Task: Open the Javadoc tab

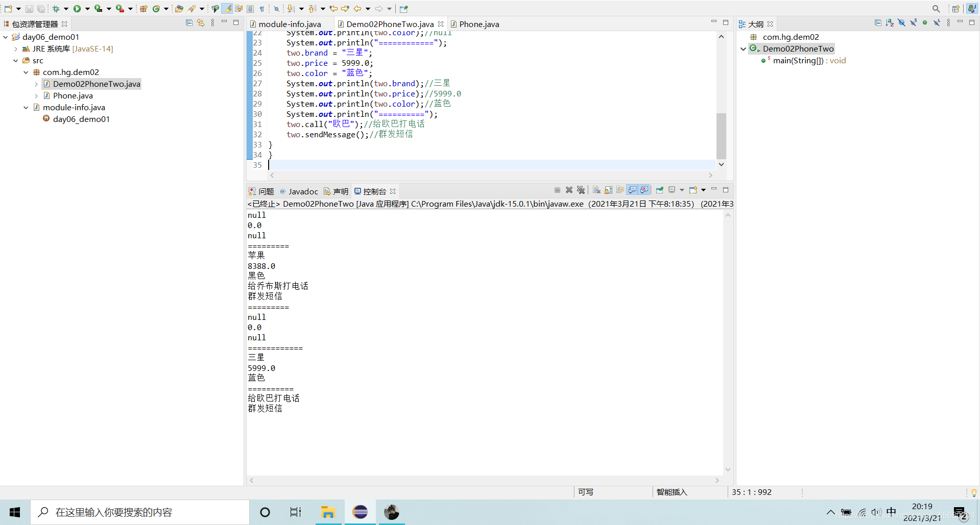Action: (299, 191)
